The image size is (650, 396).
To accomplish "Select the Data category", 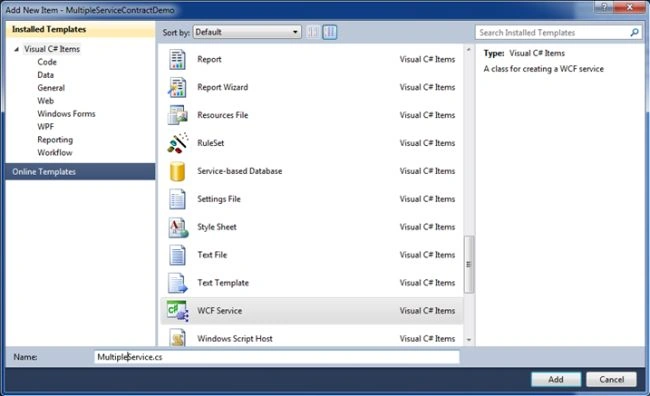I will 46,75.
